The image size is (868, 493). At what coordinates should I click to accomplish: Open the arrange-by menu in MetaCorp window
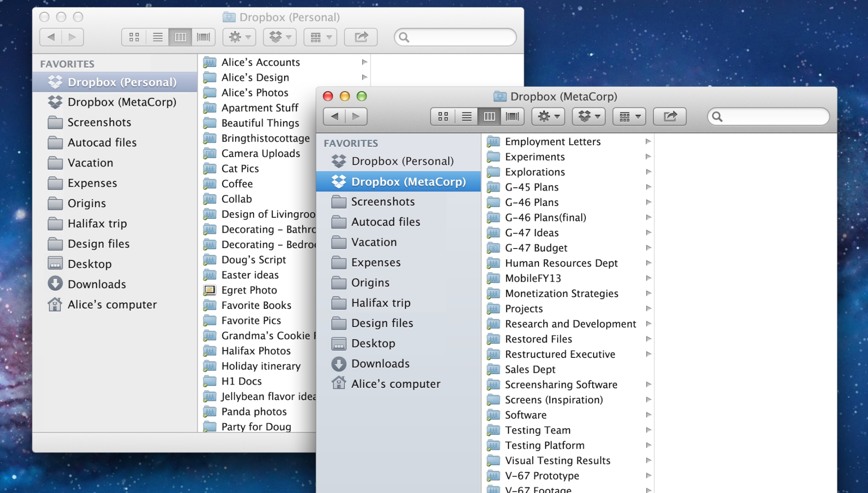[629, 117]
